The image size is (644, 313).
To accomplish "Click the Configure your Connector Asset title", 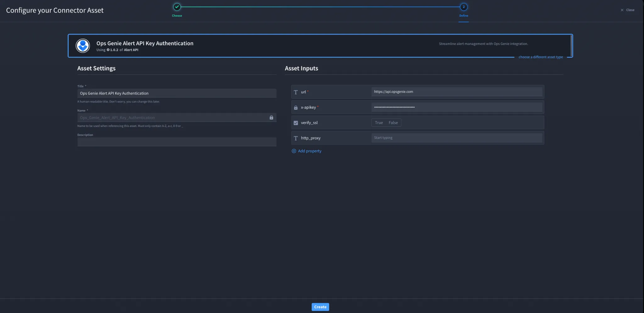I will pos(55,10).
